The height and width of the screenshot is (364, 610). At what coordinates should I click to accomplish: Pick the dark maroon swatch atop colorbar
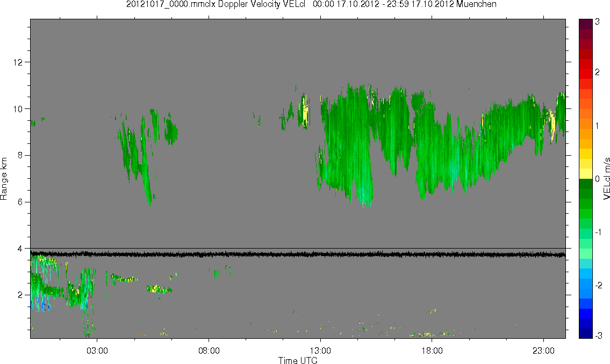(585, 24)
